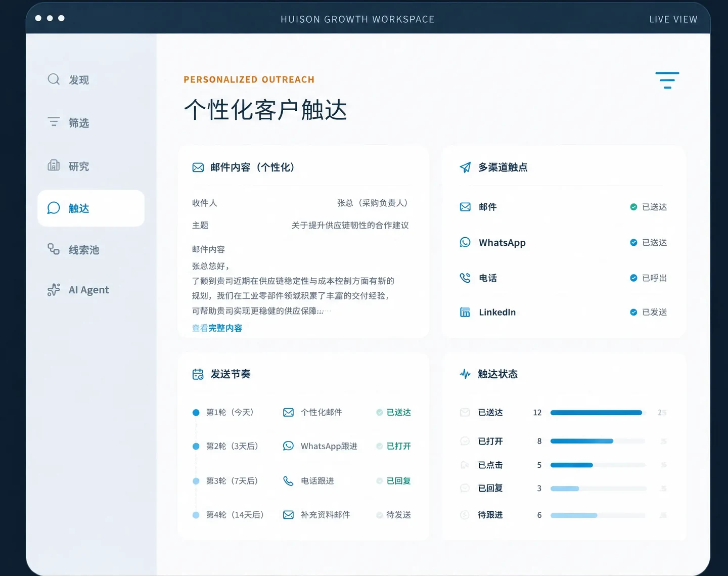728x576 pixels.
Task: Click the chat bubble icon beside 触达
Action: [54, 208]
